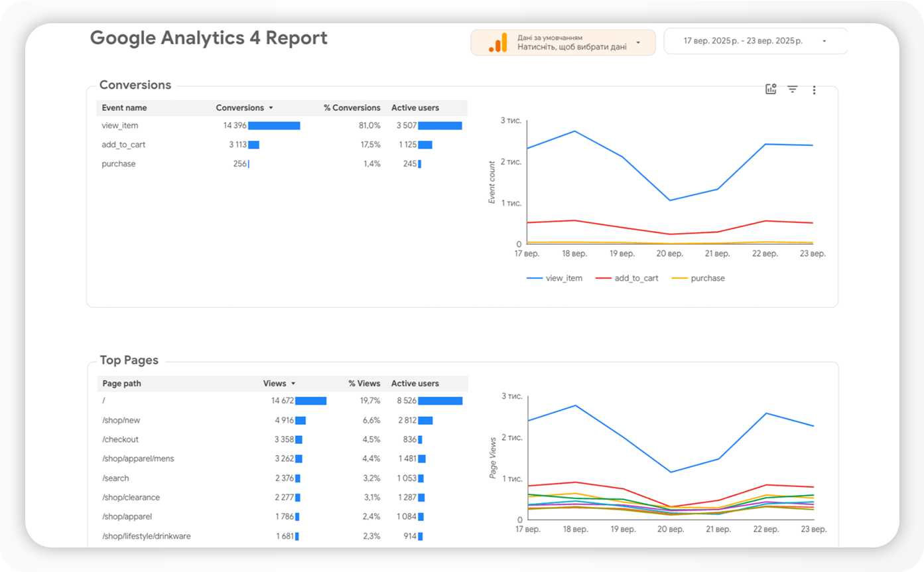Viewport: 924px width, 572px height.
Task: Open the date range dropdown arrow
Action: point(824,41)
